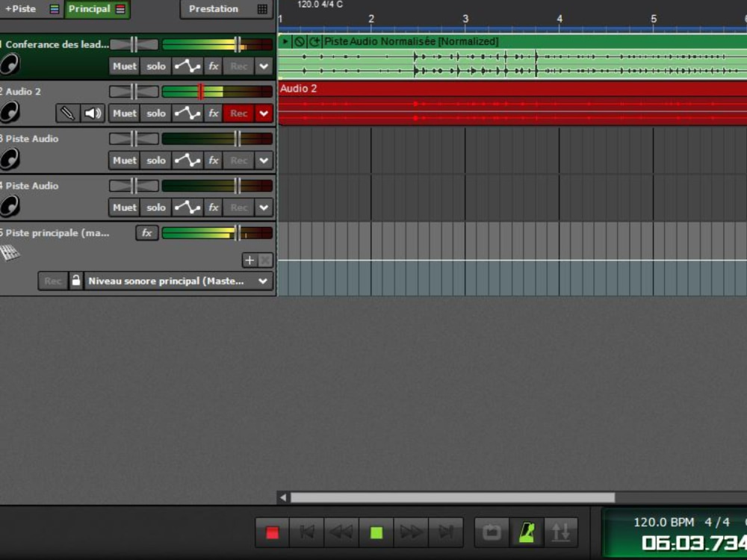Toggle the lock icon on master automation
This screenshot has height=560, width=747.
[x=75, y=281]
